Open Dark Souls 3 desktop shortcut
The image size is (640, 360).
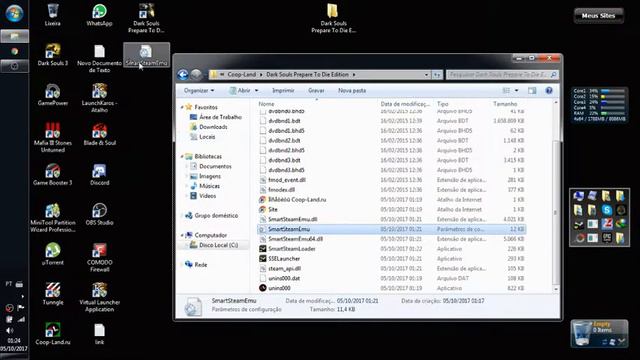tap(53, 55)
